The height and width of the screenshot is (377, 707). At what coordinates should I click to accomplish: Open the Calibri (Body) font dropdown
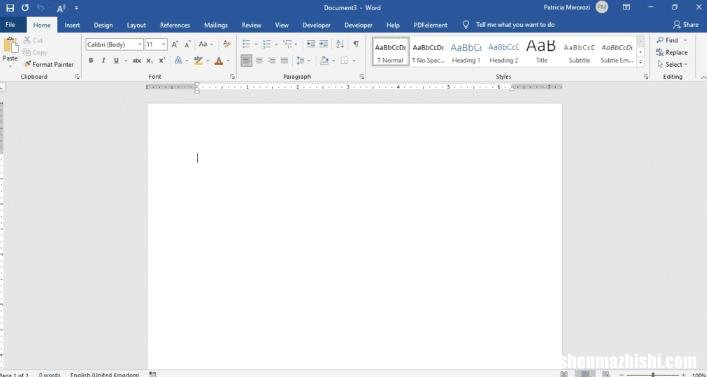point(140,45)
